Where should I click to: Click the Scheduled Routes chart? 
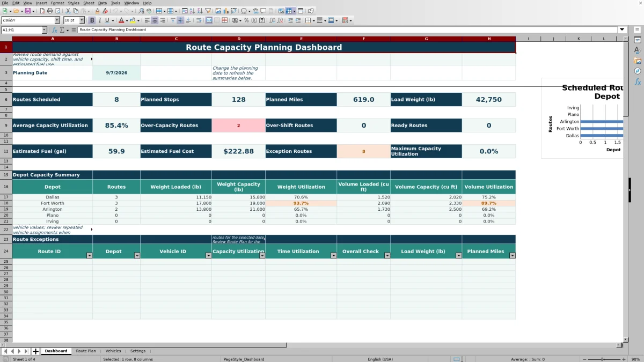click(x=582, y=118)
